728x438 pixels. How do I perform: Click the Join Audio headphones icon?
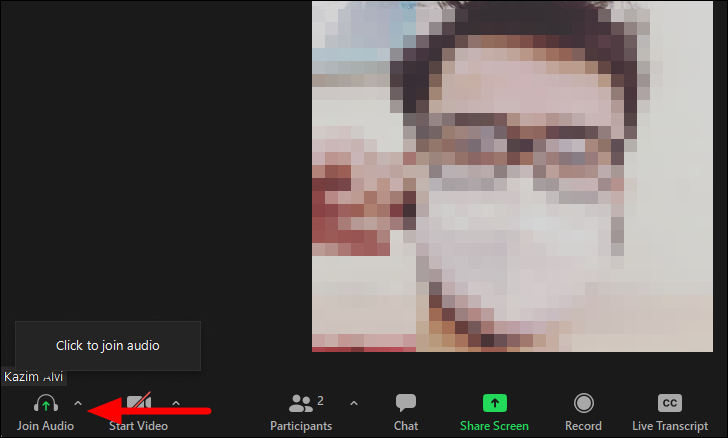click(x=46, y=403)
